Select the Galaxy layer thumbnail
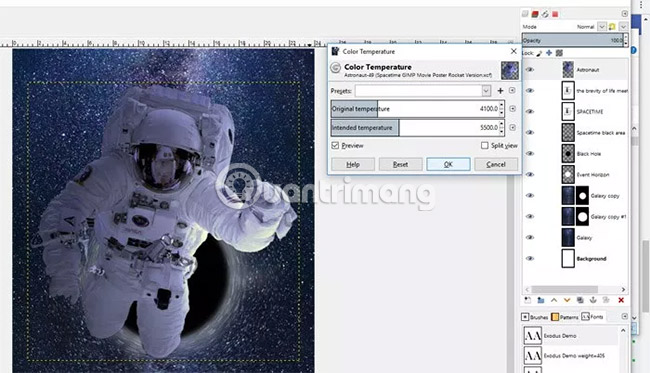650x373 pixels. pyautogui.click(x=568, y=237)
